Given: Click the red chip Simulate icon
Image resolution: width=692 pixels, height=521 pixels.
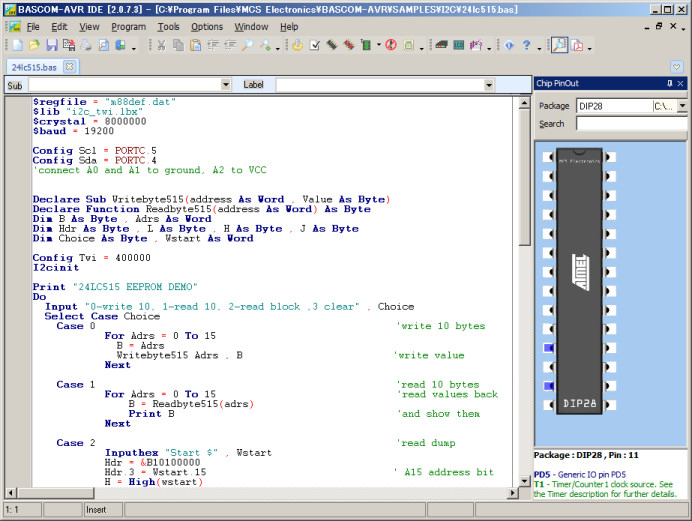Looking at the screenshot, I should coord(349,45).
